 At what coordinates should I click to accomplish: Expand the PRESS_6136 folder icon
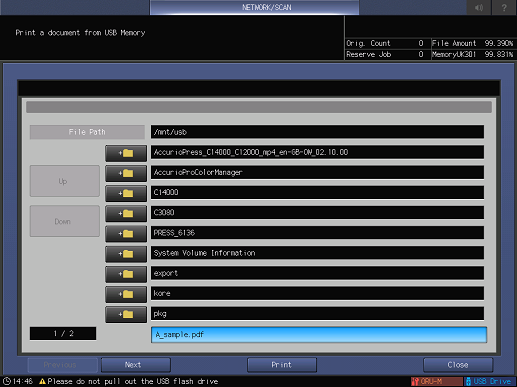126,234
